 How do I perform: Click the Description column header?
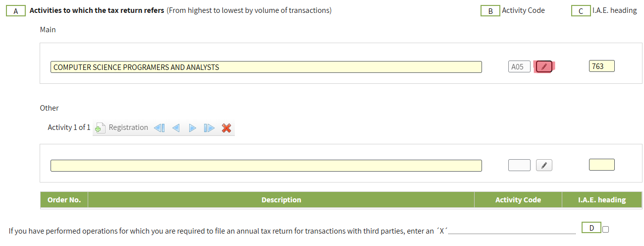[281, 200]
